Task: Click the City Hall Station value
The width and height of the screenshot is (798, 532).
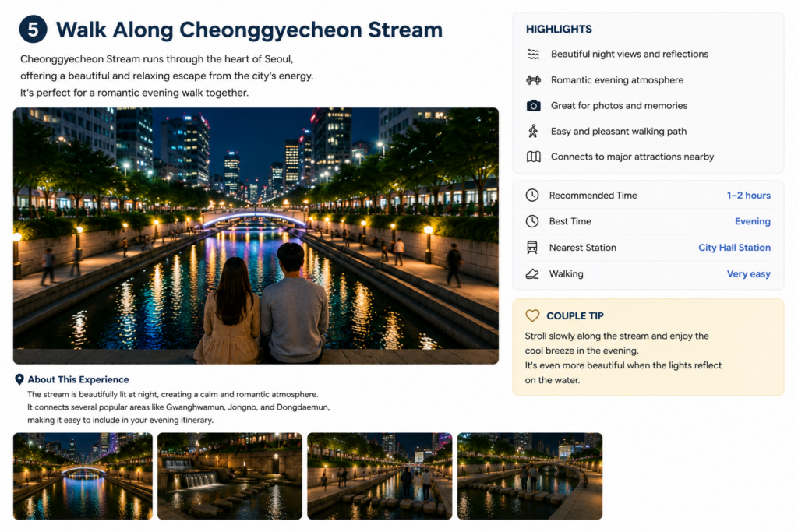Action: point(734,248)
